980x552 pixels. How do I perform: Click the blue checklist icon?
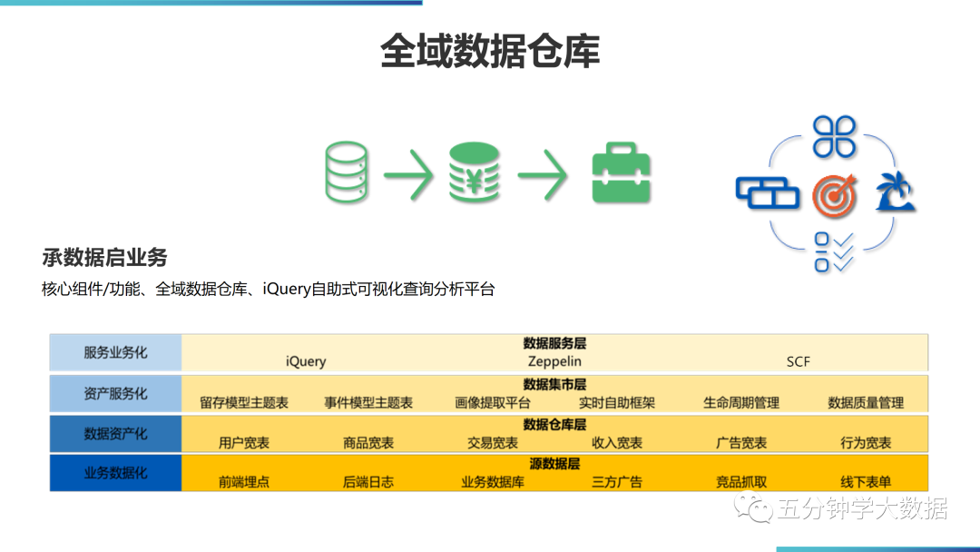[x=834, y=252]
